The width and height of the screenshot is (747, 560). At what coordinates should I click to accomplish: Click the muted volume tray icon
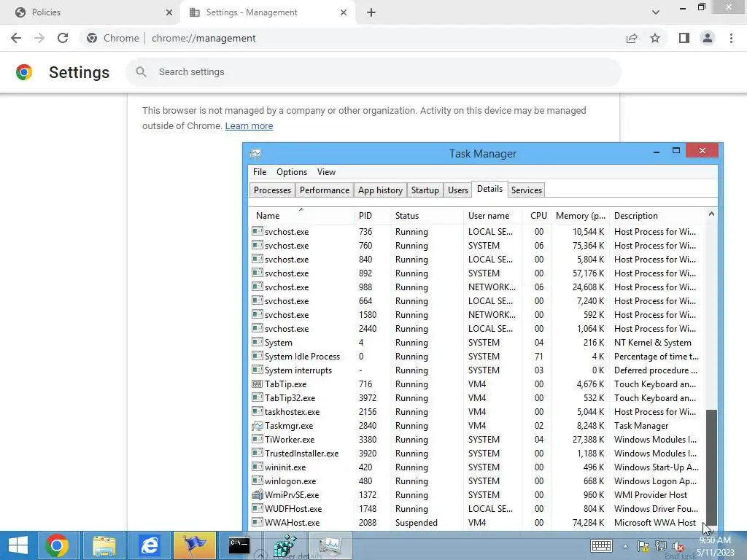(678, 546)
